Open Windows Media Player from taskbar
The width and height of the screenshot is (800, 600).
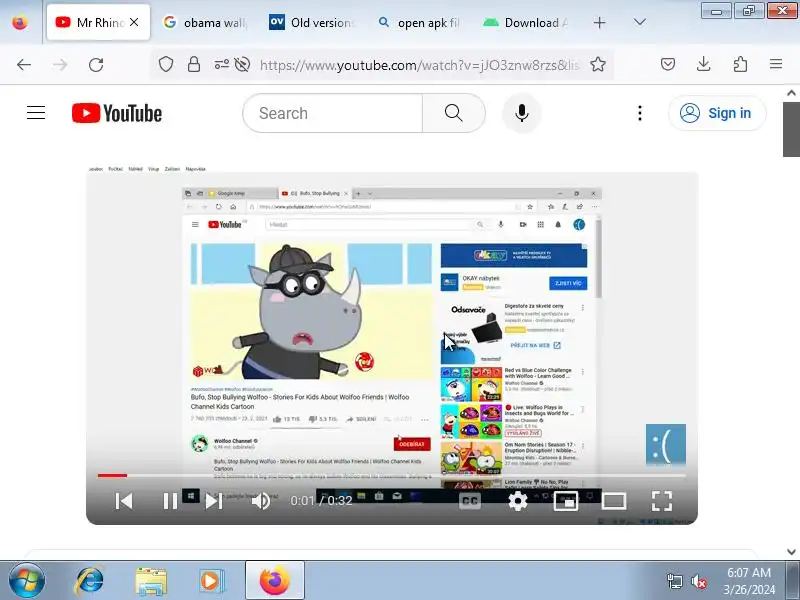click(211, 581)
